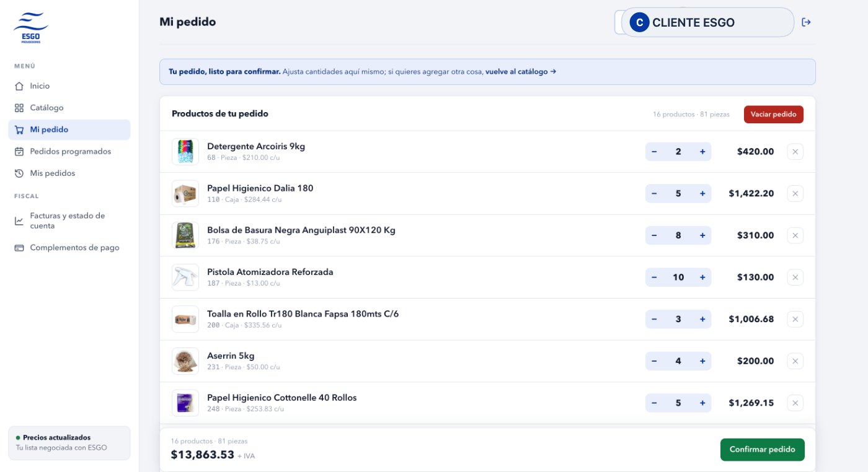Click quantity value 8 for Bolsa de Basura
868x472 pixels.
pyautogui.click(x=678, y=235)
